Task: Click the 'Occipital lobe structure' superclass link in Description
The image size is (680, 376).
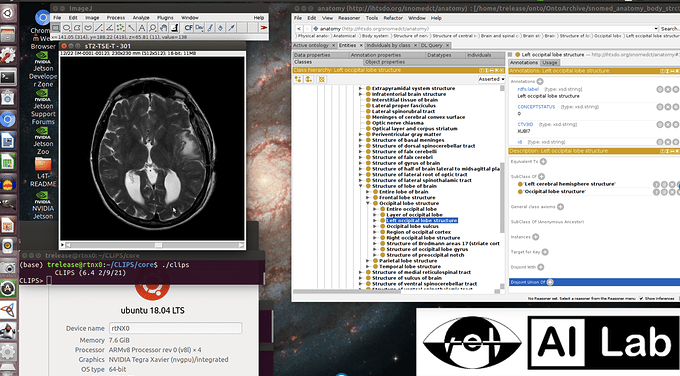Action: pyautogui.click(x=555, y=192)
